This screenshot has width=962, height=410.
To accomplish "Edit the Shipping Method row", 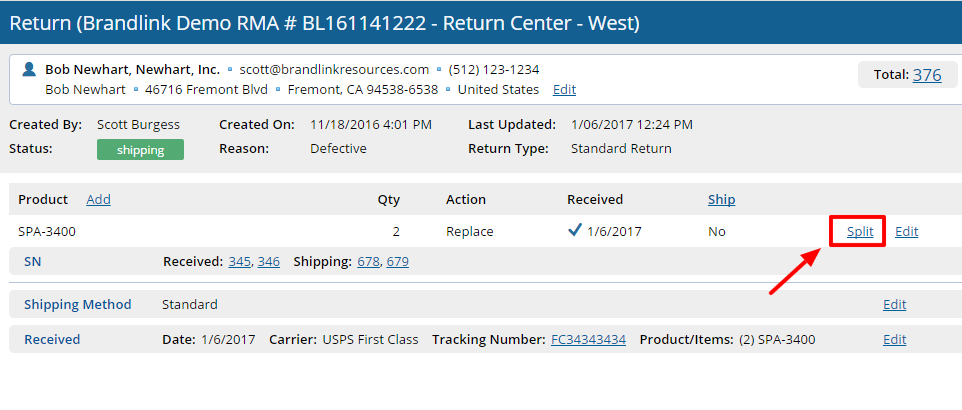I will (894, 305).
